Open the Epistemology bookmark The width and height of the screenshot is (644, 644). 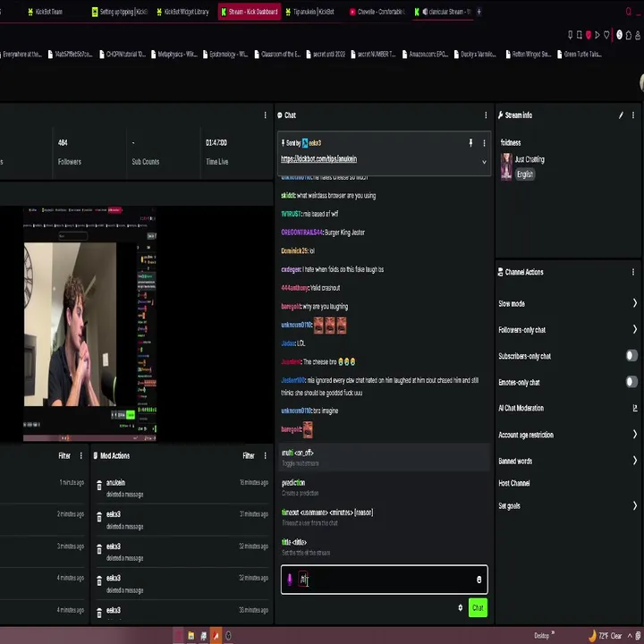pyautogui.click(x=226, y=55)
